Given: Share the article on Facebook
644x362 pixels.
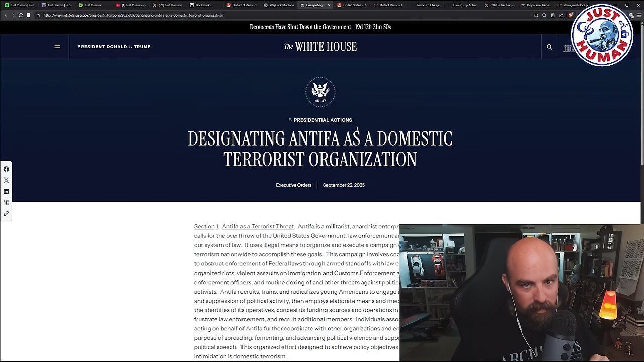Looking at the screenshot, I should coord(6,169).
